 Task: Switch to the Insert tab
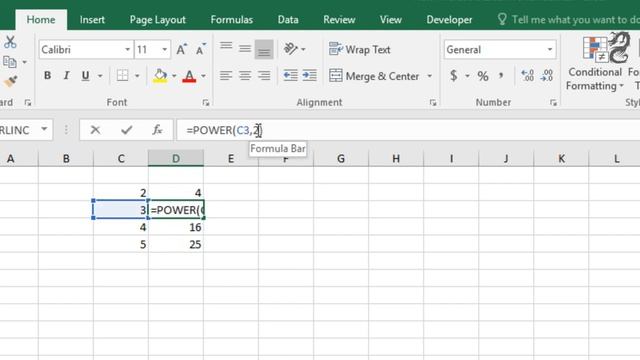pos(92,20)
